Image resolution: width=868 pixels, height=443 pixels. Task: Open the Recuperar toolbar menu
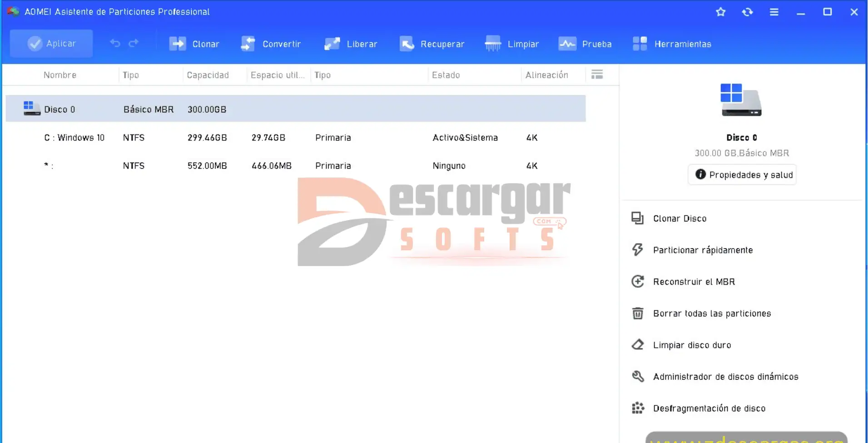pyautogui.click(x=432, y=44)
